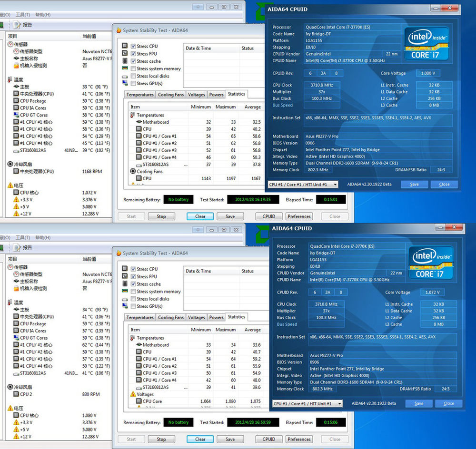Image resolution: width=476 pixels, height=449 pixels.
Task: Open the 报告 report icon in the upper AIDA64 toolbar
Action: click(x=17, y=25)
